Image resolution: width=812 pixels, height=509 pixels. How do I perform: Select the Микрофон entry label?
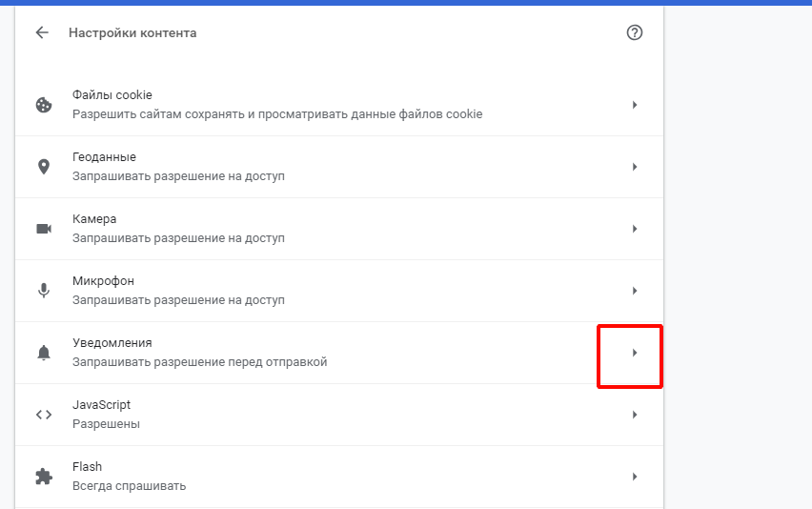103,280
